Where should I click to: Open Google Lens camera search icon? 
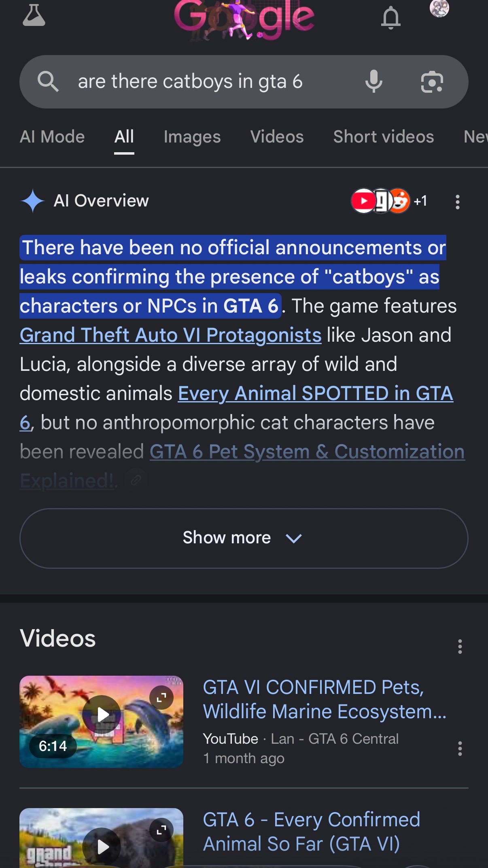coord(432,82)
